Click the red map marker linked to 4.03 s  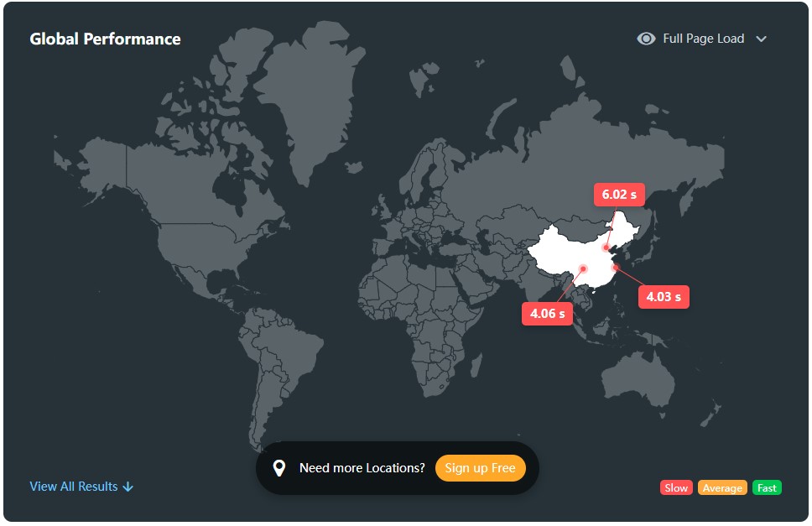click(615, 267)
